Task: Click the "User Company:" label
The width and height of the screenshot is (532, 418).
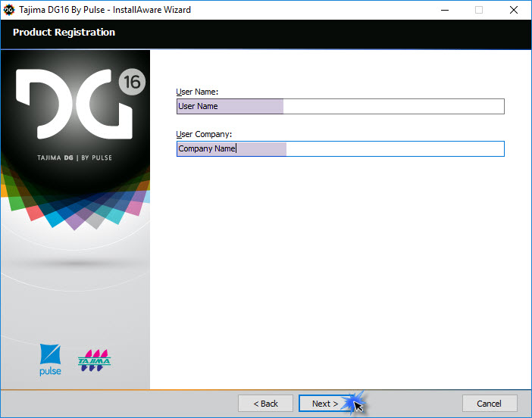Action: pyautogui.click(x=204, y=134)
